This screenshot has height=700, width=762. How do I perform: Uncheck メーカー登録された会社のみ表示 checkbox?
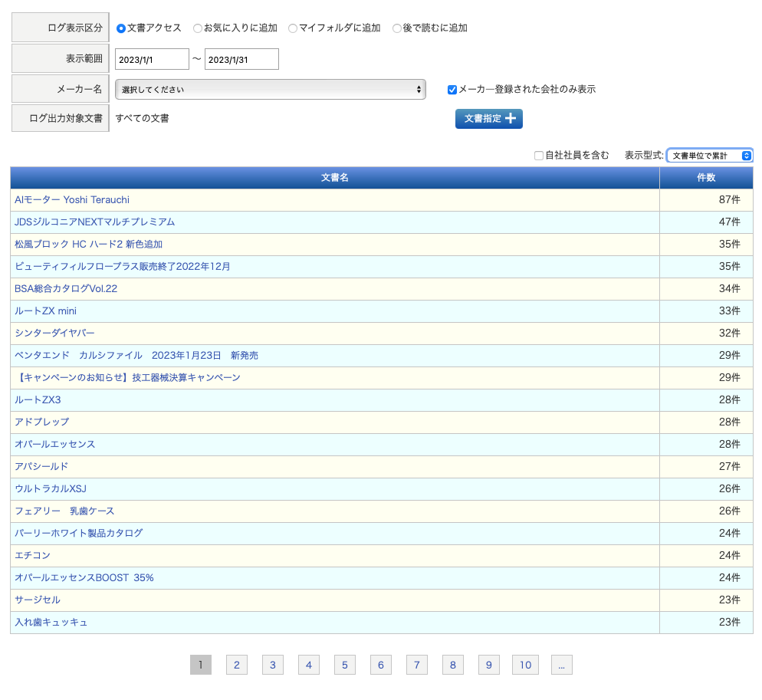(452, 90)
